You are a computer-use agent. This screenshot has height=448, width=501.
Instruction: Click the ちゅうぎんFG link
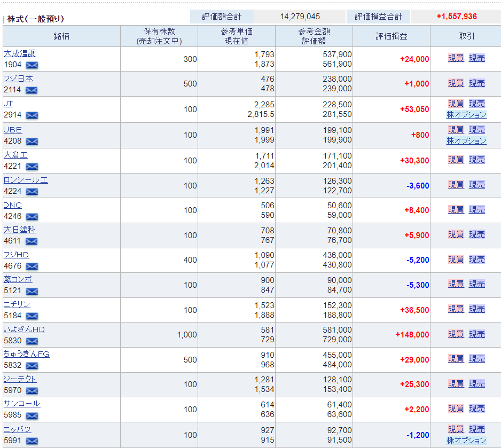pos(27,354)
